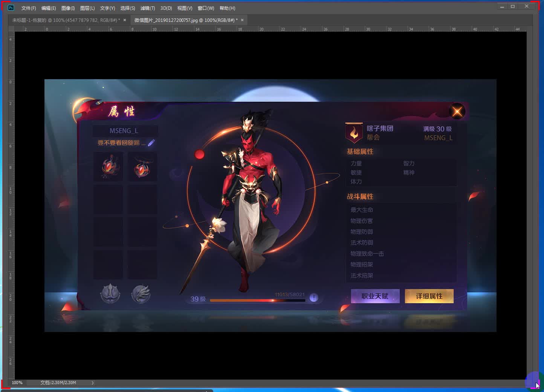Open the 滤镜(T) menu
This screenshot has width=544, height=392.
148,8
